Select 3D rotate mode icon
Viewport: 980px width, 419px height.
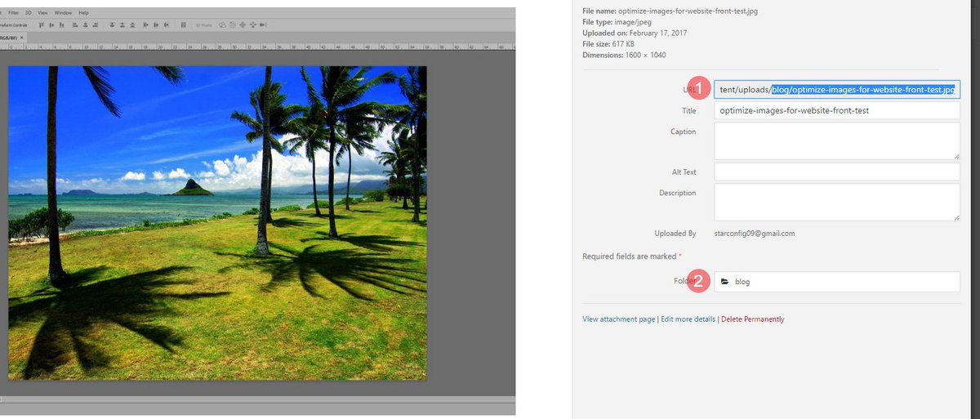point(222,25)
